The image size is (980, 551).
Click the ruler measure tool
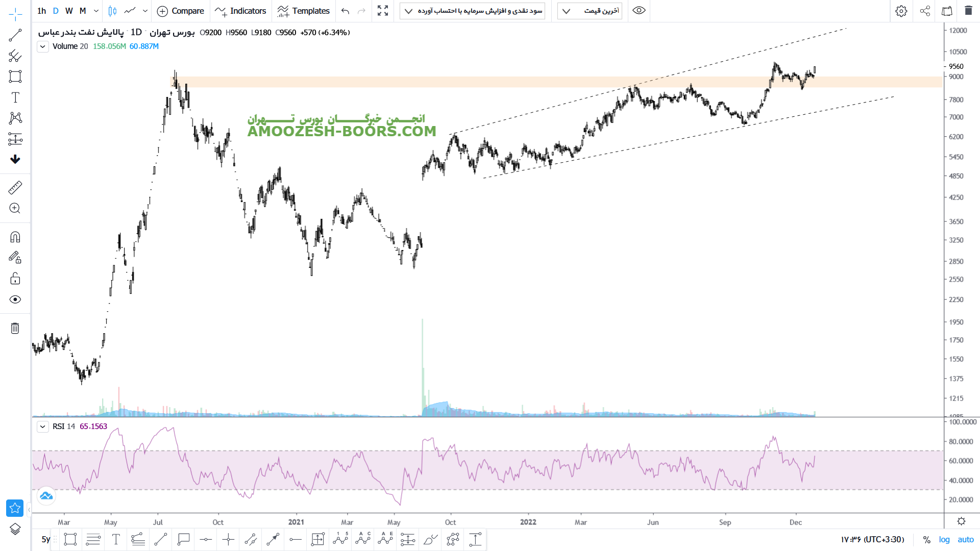pyautogui.click(x=15, y=188)
